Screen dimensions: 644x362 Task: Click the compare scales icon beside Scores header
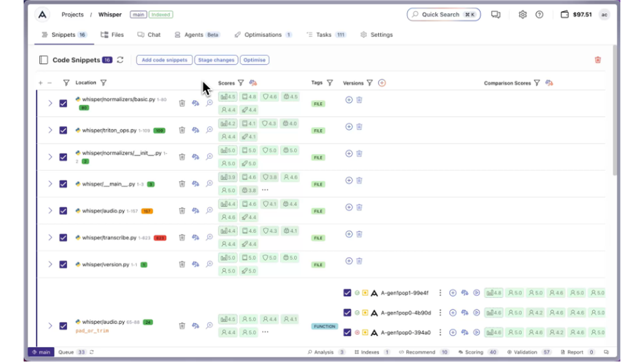(x=253, y=82)
